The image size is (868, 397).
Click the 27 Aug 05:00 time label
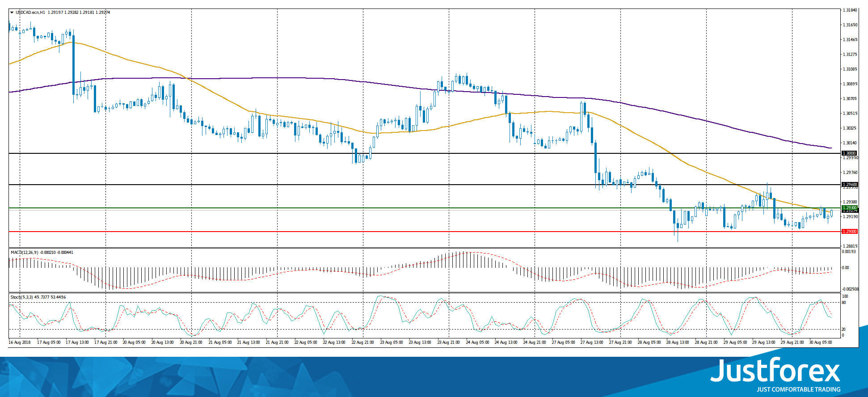coord(563,342)
